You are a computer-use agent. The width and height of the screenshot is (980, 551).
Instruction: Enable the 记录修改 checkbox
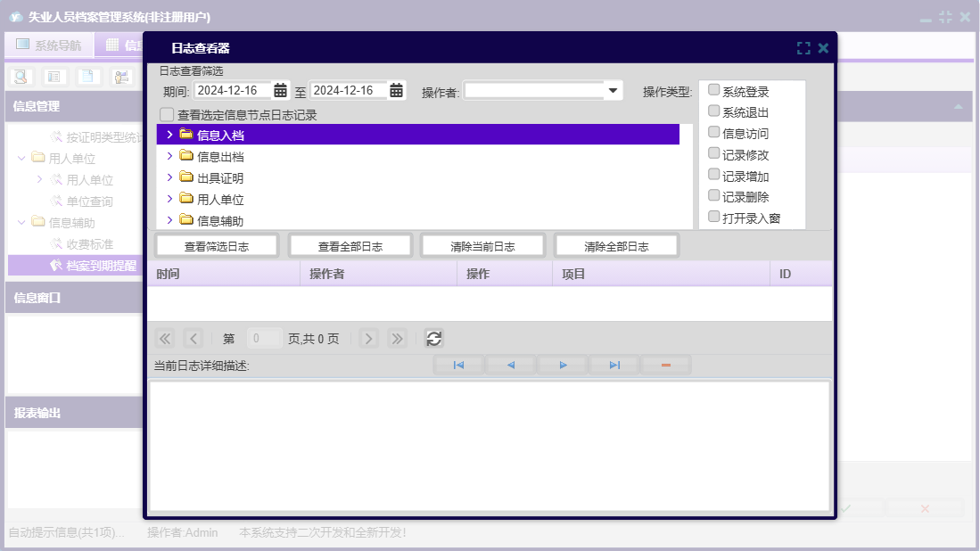[x=713, y=153]
